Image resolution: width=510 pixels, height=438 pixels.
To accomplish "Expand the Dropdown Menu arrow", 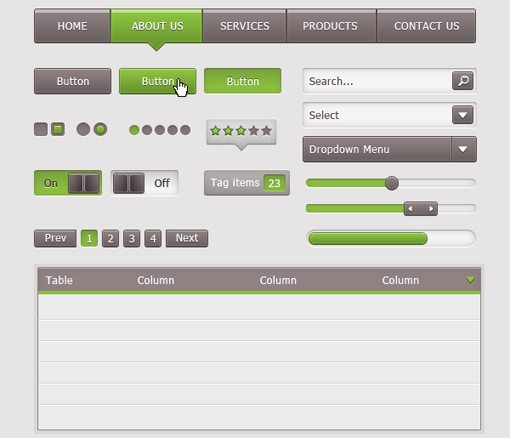I will point(463,149).
